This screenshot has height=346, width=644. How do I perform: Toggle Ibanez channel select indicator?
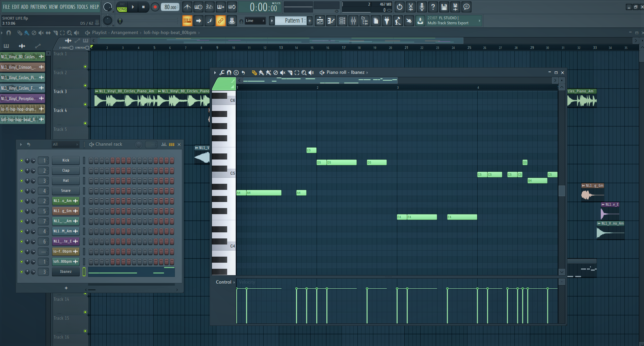(x=84, y=272)
